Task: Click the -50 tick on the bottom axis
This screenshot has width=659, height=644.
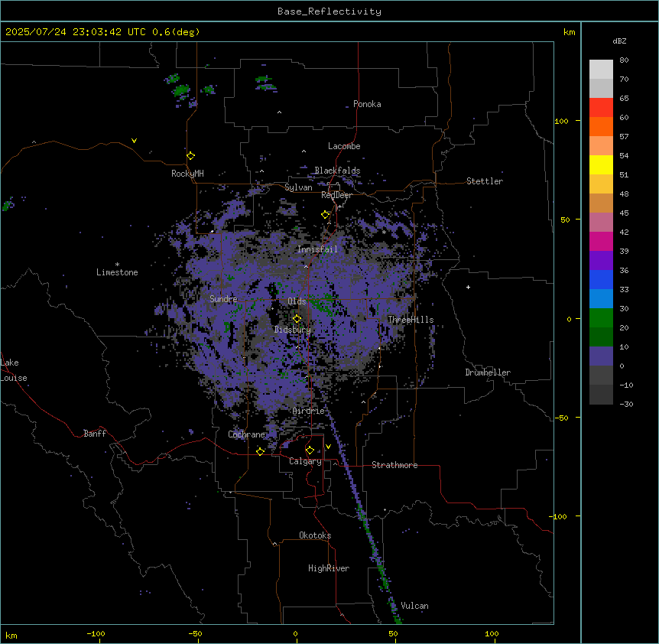Action: (x=195, y=633)
